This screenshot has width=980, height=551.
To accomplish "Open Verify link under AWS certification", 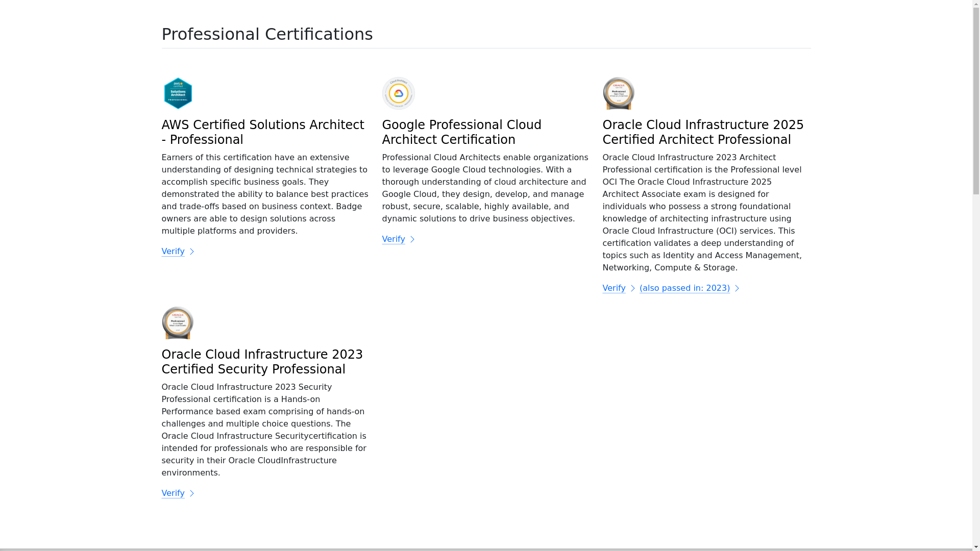I will tap(178, 252).
